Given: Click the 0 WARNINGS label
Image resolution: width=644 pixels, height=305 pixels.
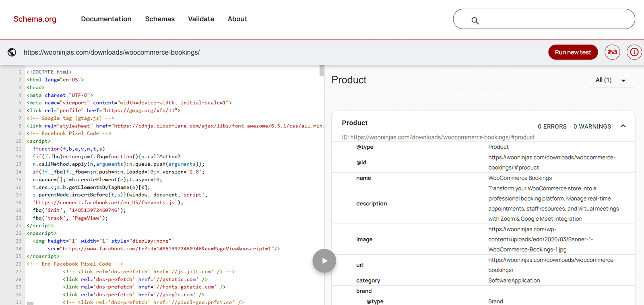Looking at the screenshot, I should [x=592, y=126].
